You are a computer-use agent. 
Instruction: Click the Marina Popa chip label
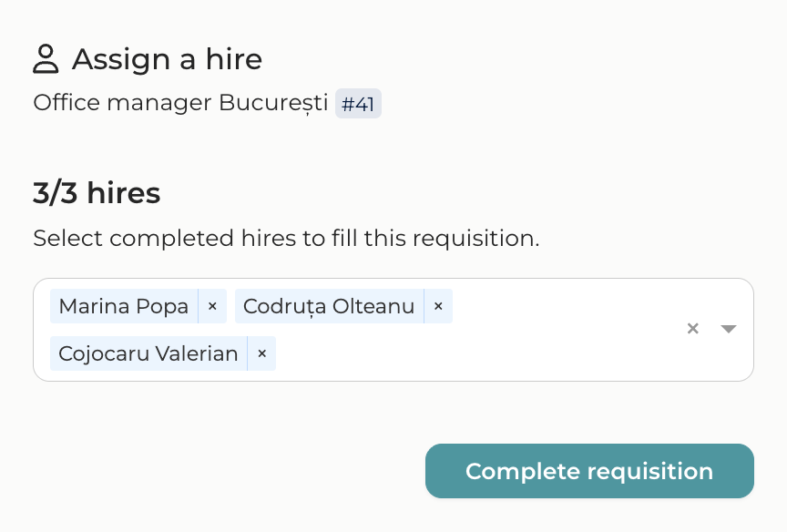point(124,307)
